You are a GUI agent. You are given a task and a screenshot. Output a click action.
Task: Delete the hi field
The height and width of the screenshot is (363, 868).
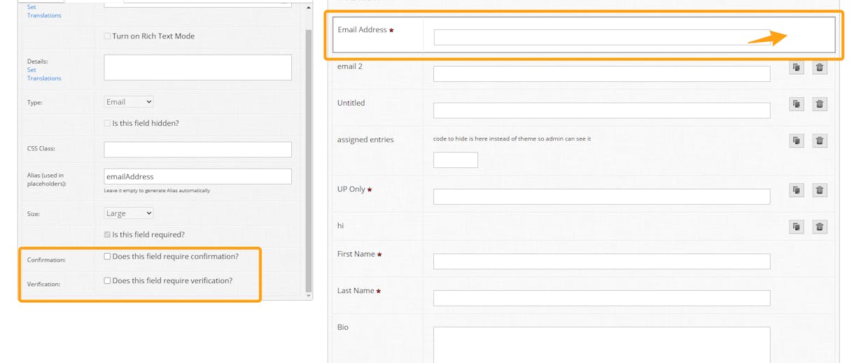[x=820, y=227]
